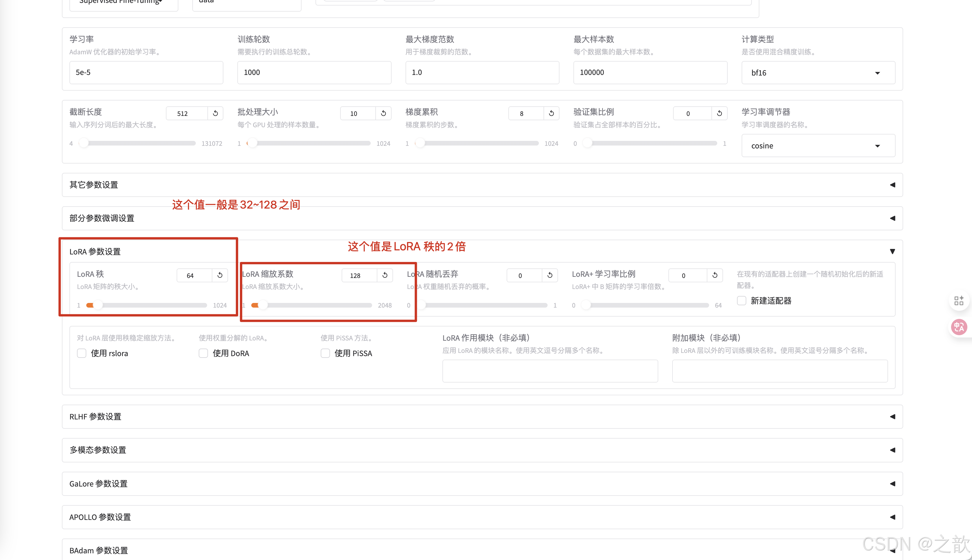Image resolution: width=972 pixels, height=560 pixels.
Task: Check the 使用 rslora option
Action: pyautogui.click(x=82, y=353)
